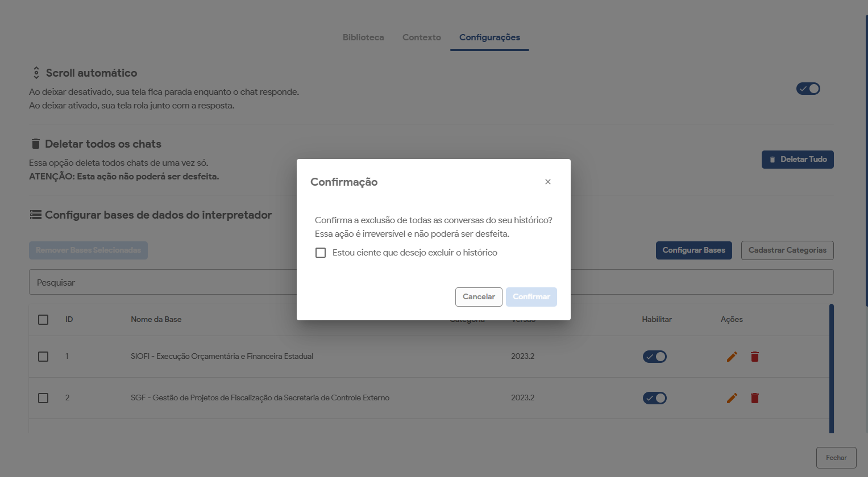
Task: Click the Confirmar button in the dialog
Action: (531, 297)
